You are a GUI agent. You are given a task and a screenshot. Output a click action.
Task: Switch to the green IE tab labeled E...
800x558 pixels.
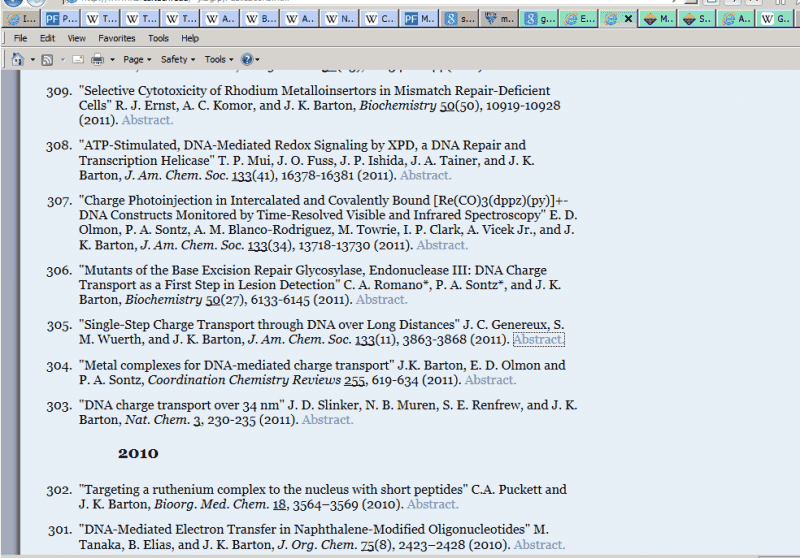[579, 19]
